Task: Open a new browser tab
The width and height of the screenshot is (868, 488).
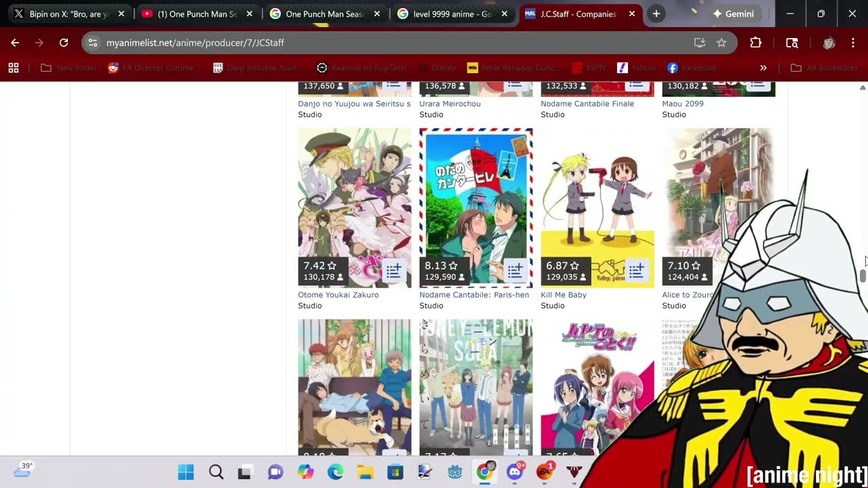Action: click(x=656, y=14)
